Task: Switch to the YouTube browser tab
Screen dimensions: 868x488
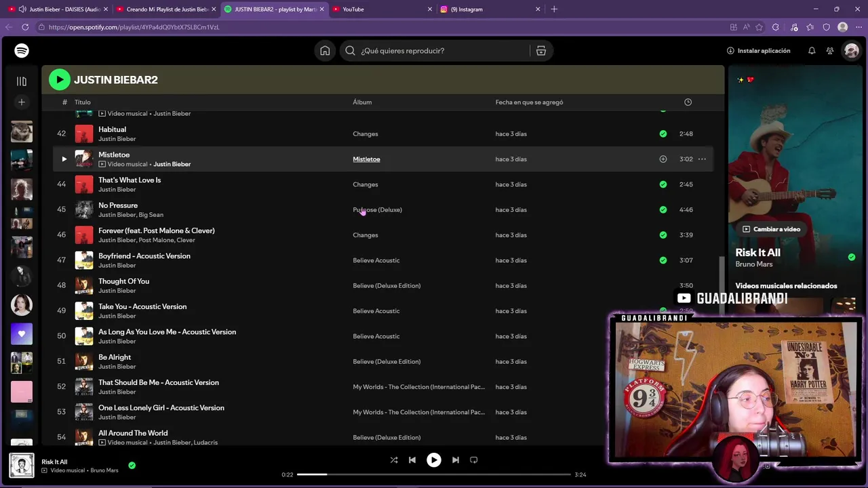Action: 382,9
